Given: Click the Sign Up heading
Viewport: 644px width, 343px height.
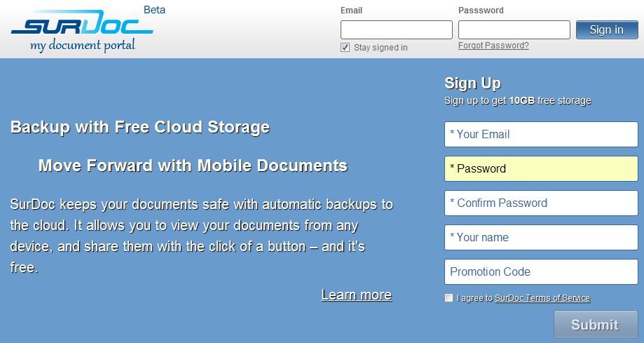Looking at the screenshot, I should pyautogui.click(x=472, y=83).
